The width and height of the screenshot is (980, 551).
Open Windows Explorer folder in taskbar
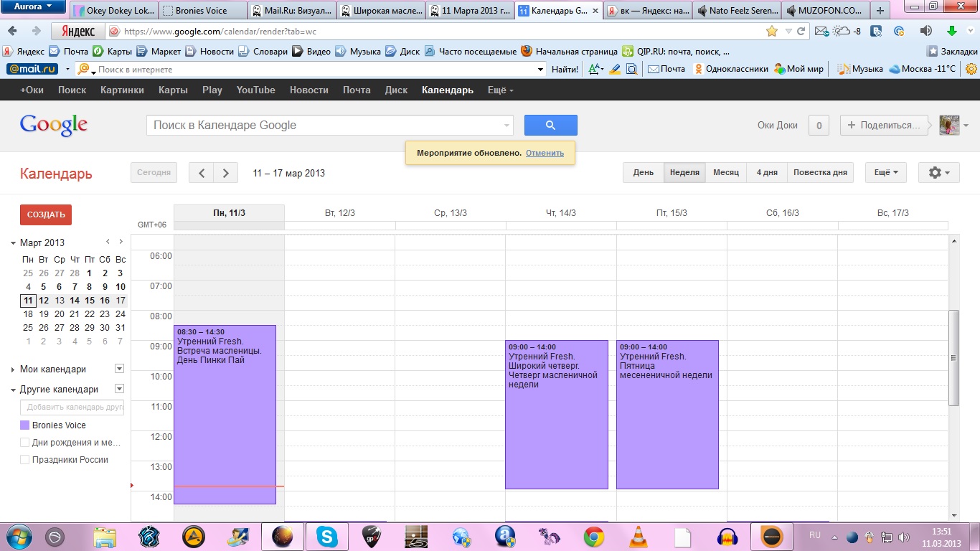[x=105, y=536]
